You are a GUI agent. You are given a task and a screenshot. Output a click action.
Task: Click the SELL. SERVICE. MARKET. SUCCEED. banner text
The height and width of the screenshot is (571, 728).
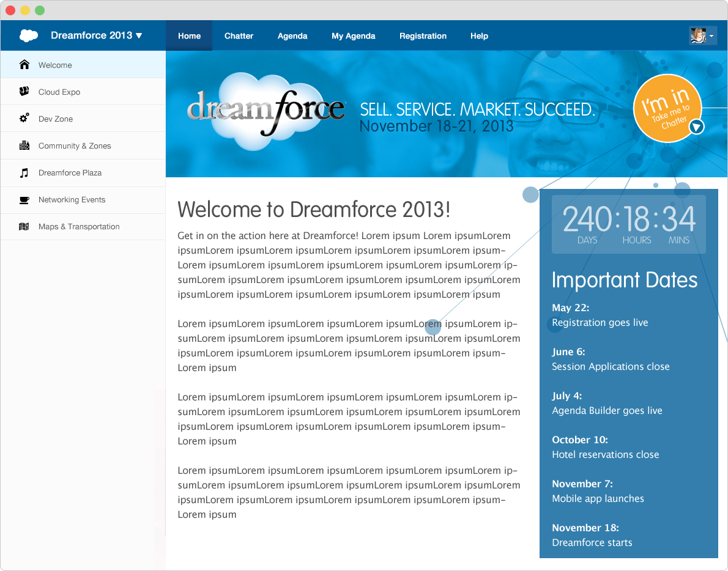click(477, 109)
